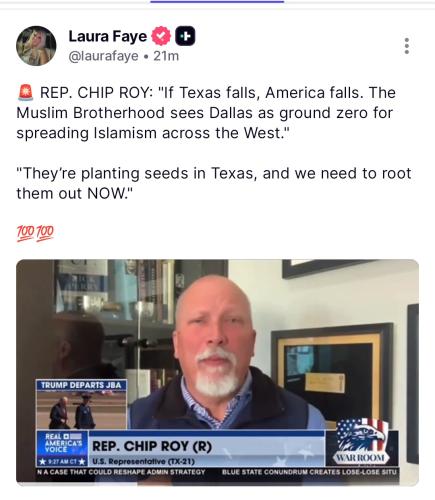Click the "If Texas falls" quote paragraph
The height and width of the screenshot is (500, 435).
point(206,113)
